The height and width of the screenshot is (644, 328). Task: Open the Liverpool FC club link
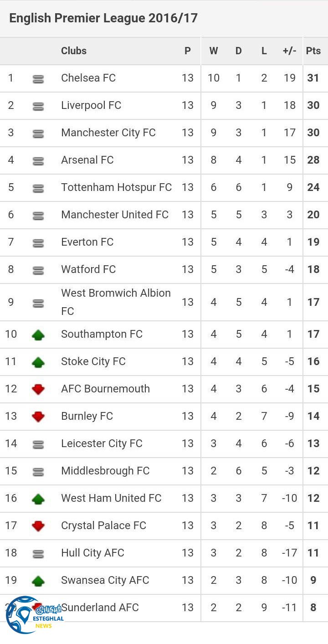(91, 105)
